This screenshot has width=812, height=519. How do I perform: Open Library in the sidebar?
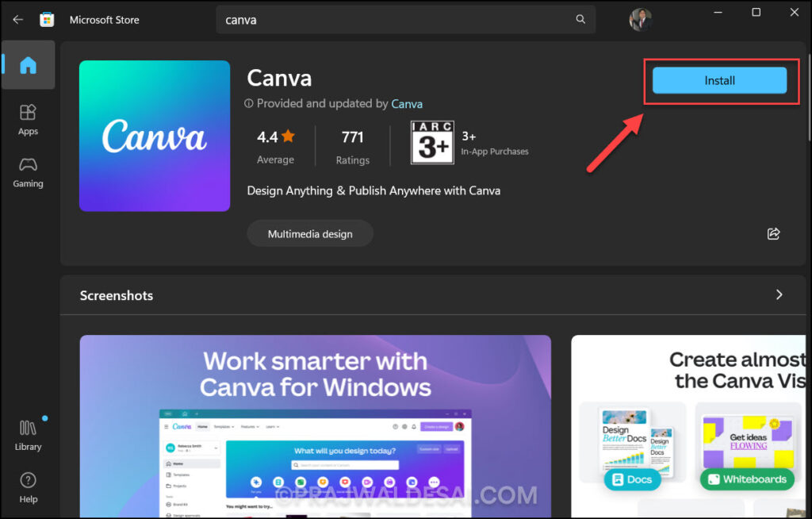[x=28, y=436]
